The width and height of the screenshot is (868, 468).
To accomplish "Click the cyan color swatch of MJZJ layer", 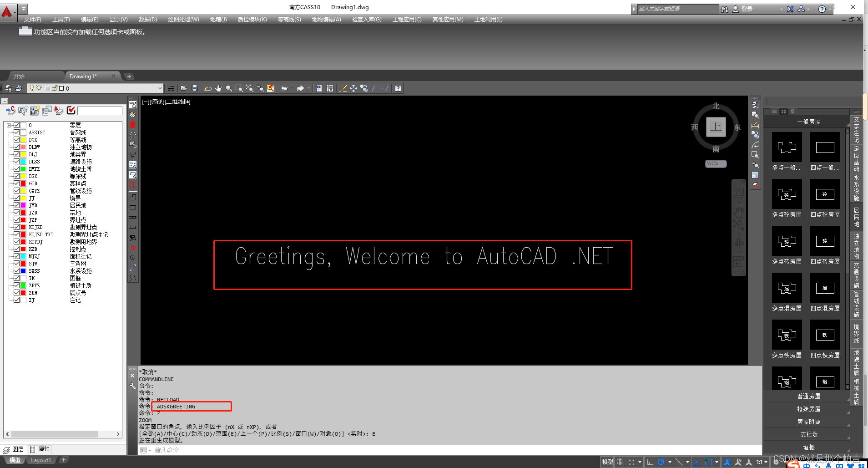I will point(24,256).
